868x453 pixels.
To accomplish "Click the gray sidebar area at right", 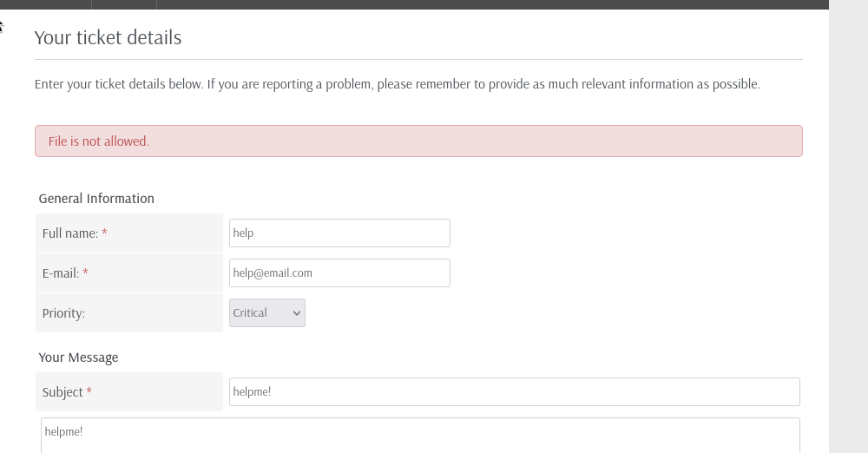I will tap(848, 226).
